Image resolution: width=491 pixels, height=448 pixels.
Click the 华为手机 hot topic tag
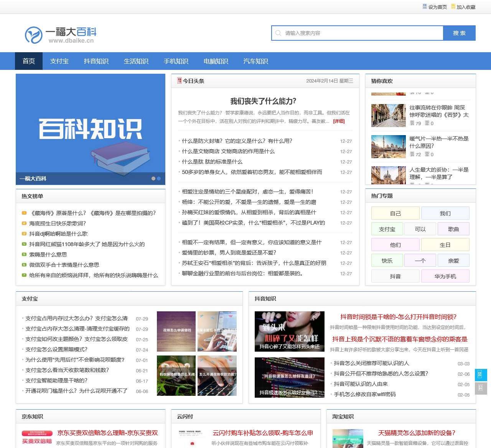tap(446, 276)
